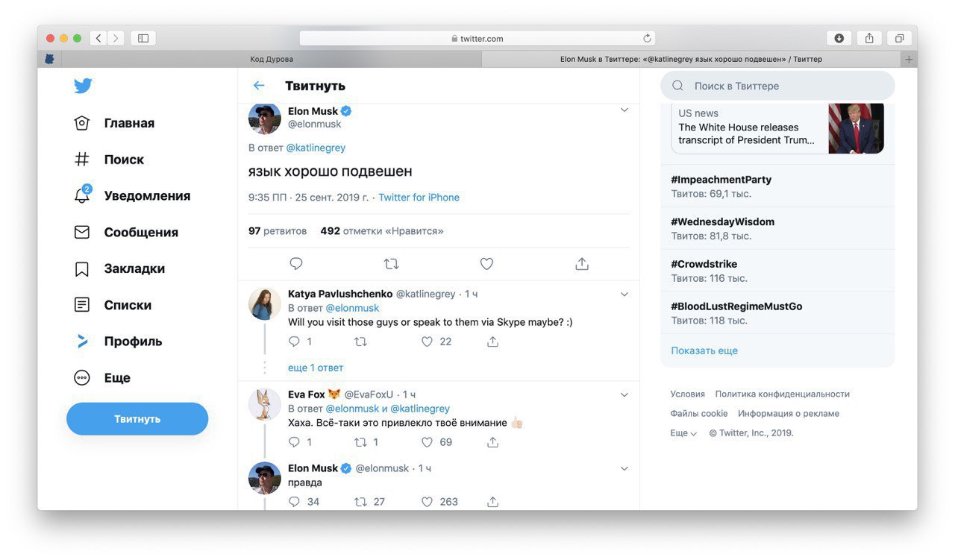Viewport: 955px width, 560px height.
Task: Reply to Elon Musk's правда tweet
Action: (294, 502)
